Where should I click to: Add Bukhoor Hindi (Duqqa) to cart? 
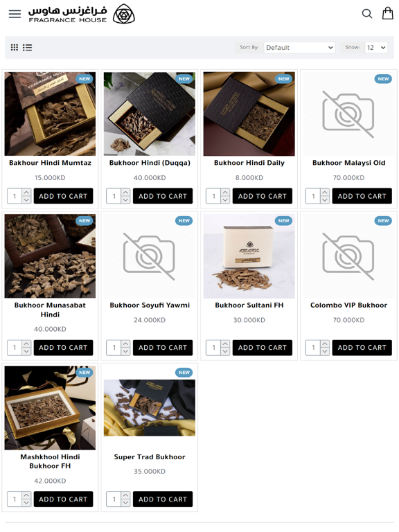[163, 196]
